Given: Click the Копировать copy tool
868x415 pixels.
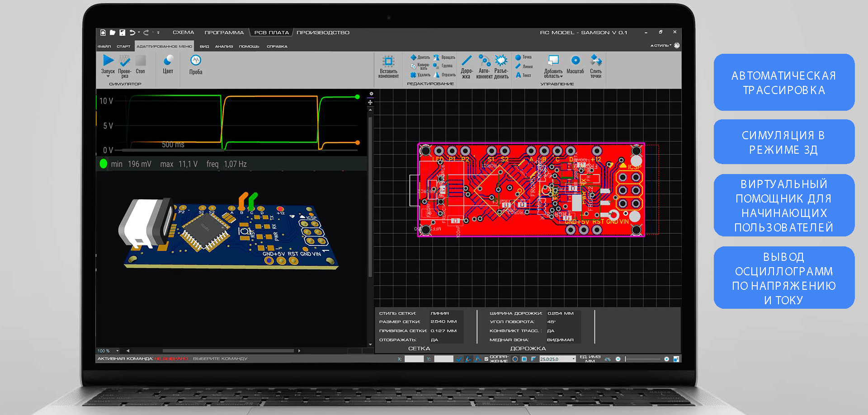Looking at the screenshot, I should pyautogui.click(x=420, y=66).
